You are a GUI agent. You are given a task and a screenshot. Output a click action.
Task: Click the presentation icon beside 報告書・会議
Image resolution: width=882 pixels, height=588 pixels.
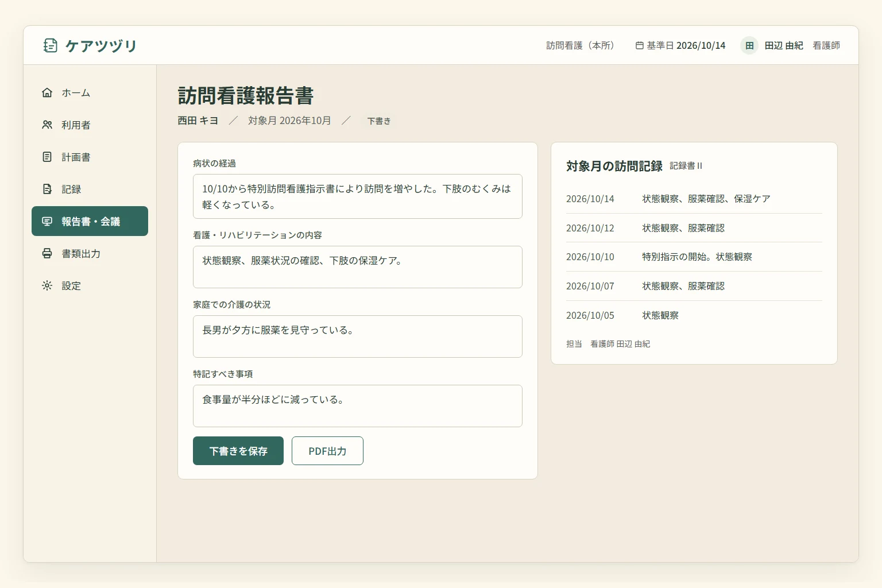click(47, 221)
